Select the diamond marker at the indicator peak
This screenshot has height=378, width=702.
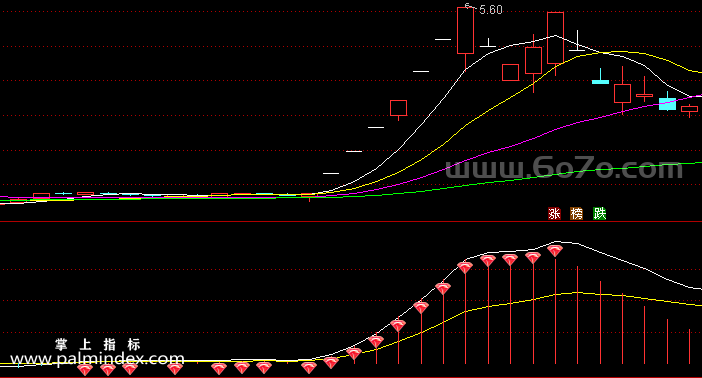pos(555,250)
